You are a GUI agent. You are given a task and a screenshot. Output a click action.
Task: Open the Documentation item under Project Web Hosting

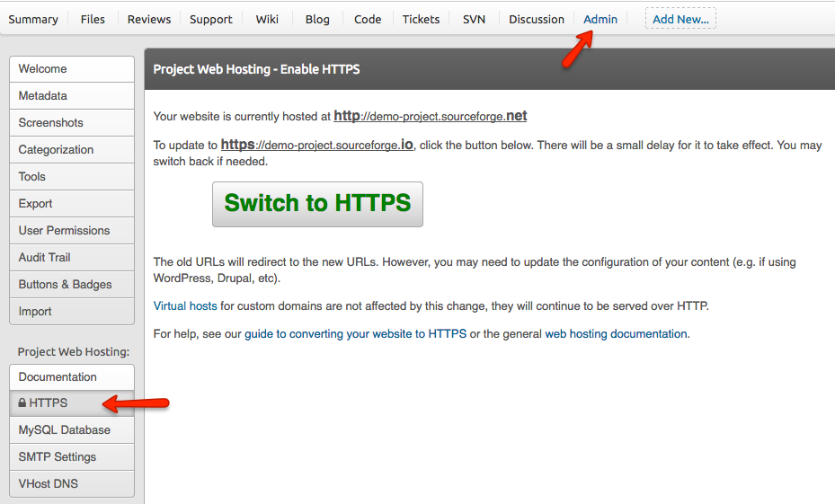58,376
